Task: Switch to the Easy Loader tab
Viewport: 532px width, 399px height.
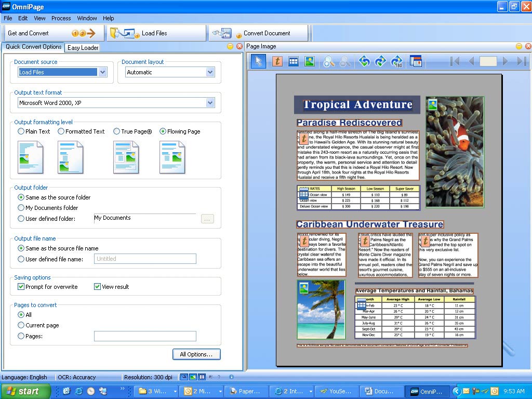Action: pos(83,47)
